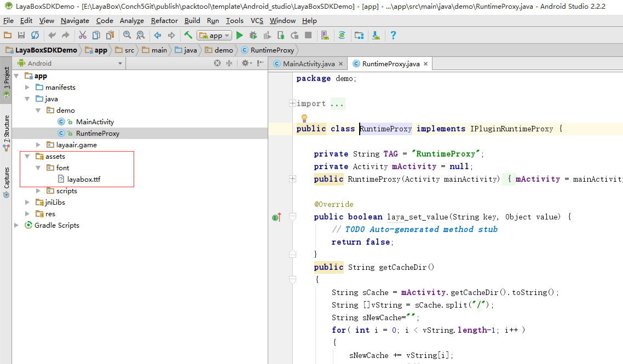The image size is (623, 364).
Task: Click the intention lightbulb in the editor
Action: click(305, 118)
